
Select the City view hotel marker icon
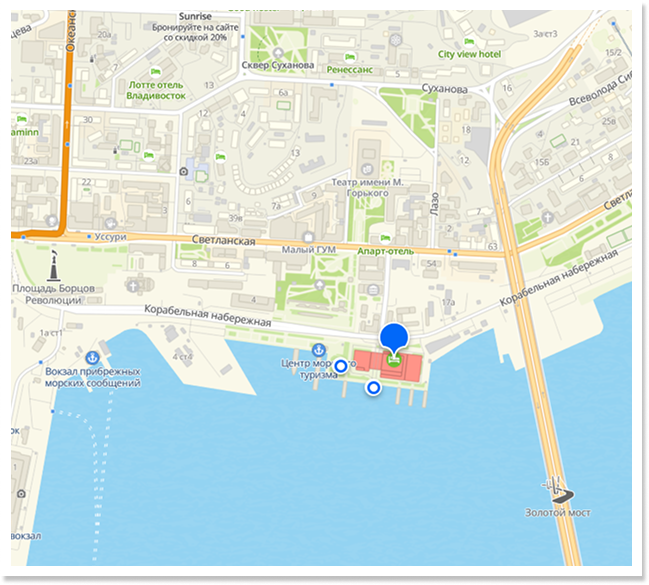point(469,41)
